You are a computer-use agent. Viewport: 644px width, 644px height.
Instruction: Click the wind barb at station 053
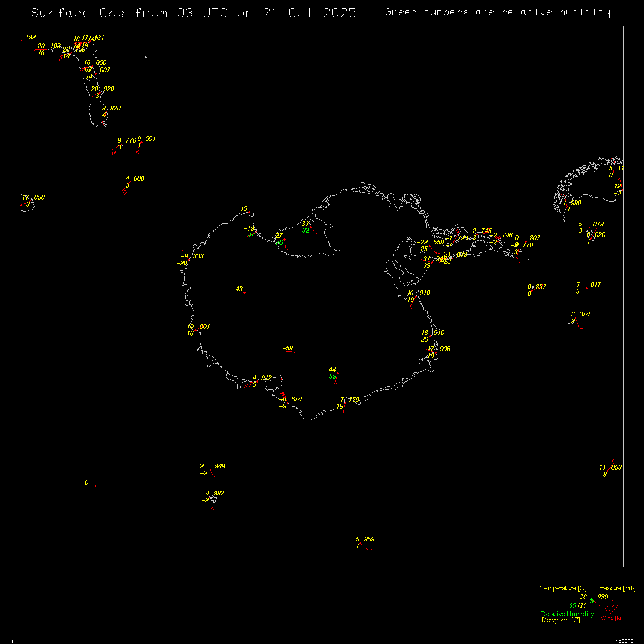click(611, 465)
